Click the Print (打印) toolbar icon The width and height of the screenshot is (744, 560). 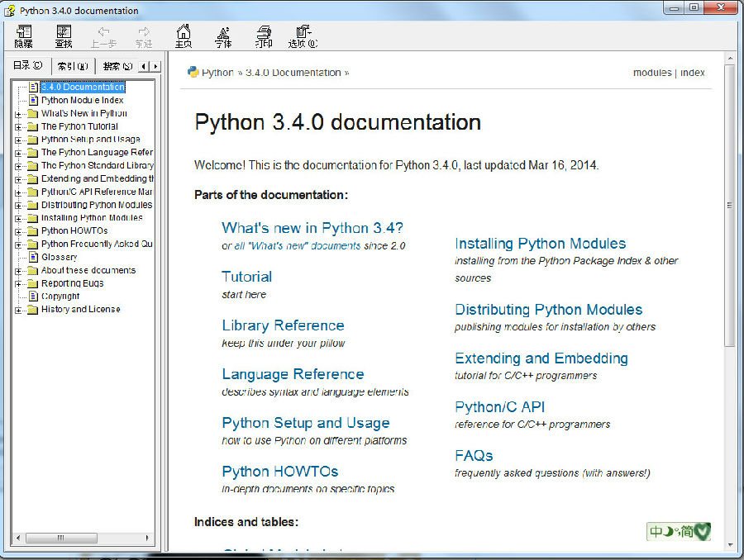point(264,36)
